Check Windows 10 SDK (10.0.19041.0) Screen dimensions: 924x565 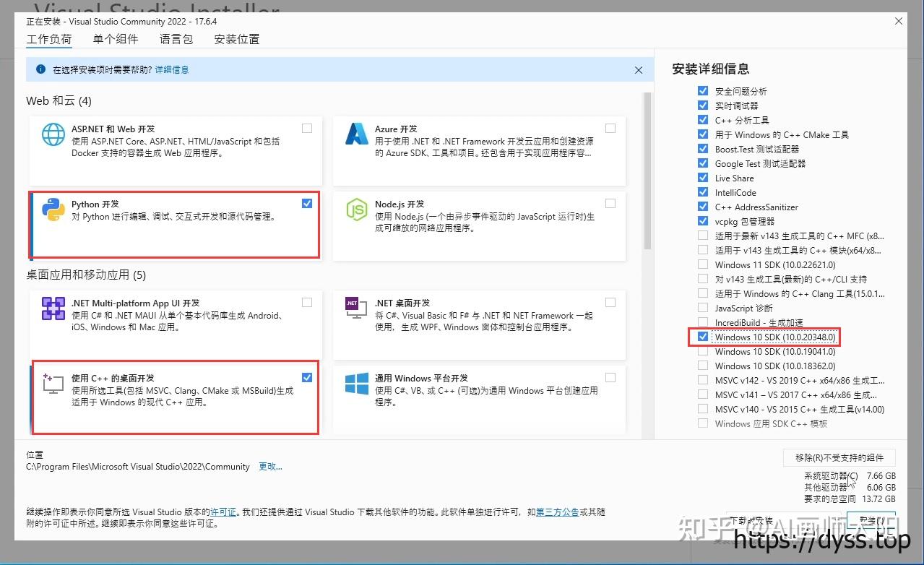pos(703,351)
